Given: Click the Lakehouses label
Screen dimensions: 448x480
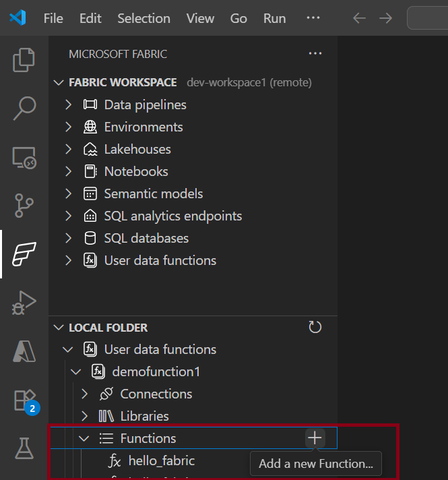Looking at the screenshot, I should [x=137, y=150].
